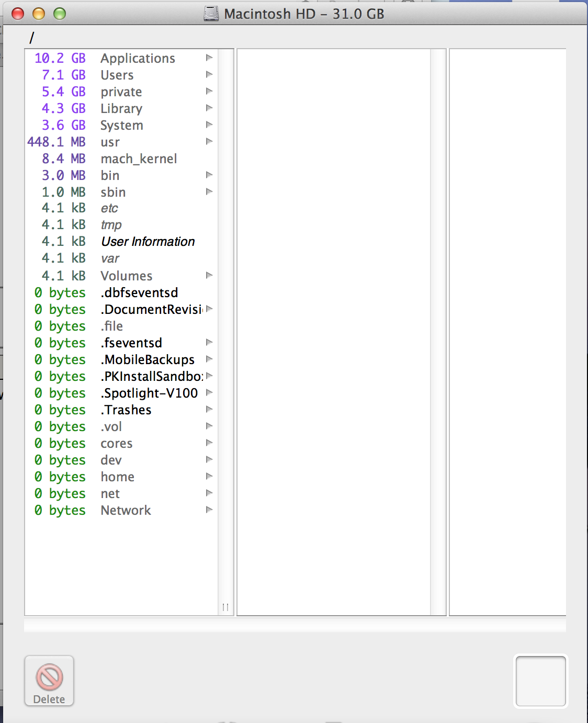Expand the System folder arrow
Image resolution: width=588 pixels, height=723 pixels.
click(209, 125)
